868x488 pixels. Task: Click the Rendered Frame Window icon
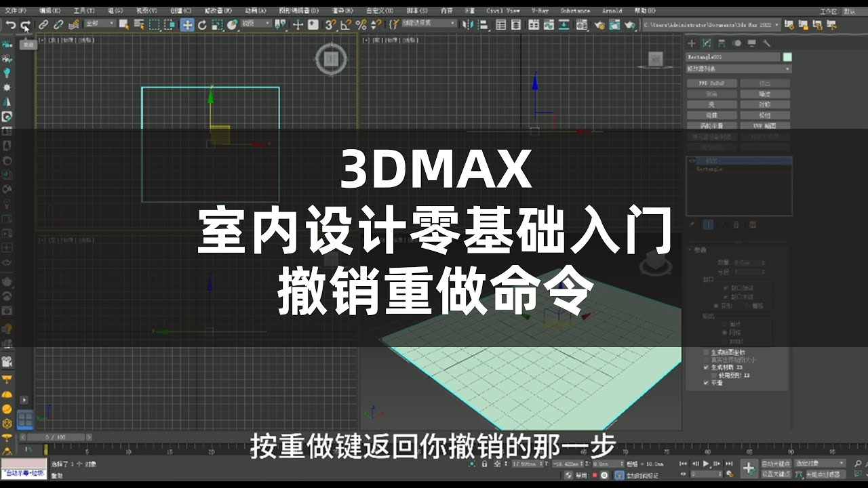(x=614, y=24)
